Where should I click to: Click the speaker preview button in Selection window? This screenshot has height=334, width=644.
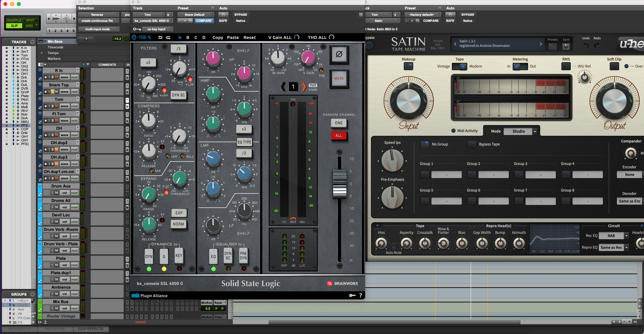tap(86, 39)
